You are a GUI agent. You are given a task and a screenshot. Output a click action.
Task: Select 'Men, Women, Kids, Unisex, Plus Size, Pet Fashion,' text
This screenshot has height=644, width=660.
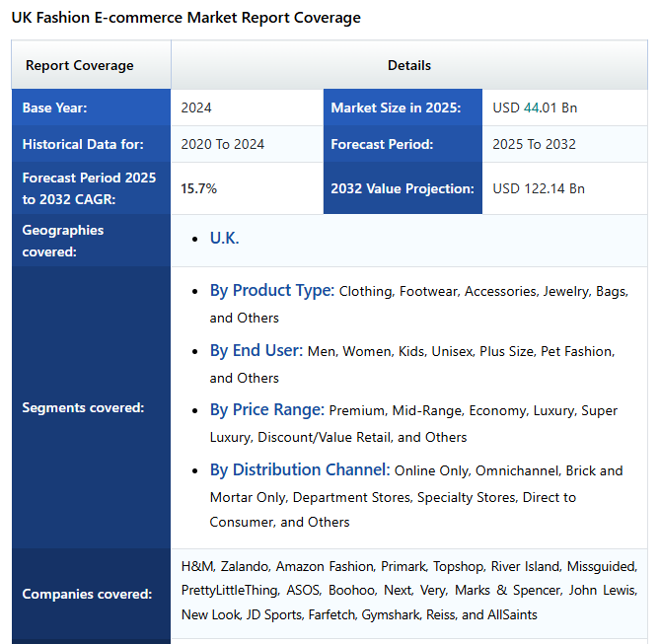[x=462, y=351]
